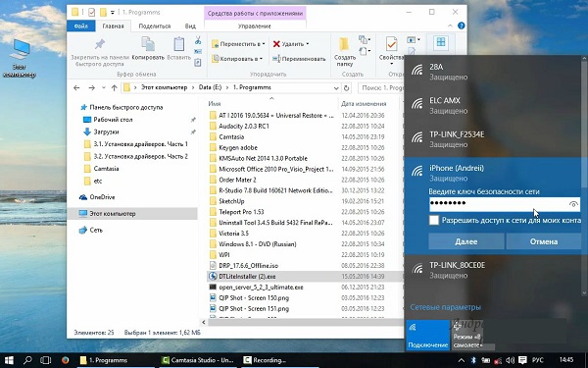Click the scissors Cut icon
This screenshot has width=588, height=368.
[x=198, y=40]
